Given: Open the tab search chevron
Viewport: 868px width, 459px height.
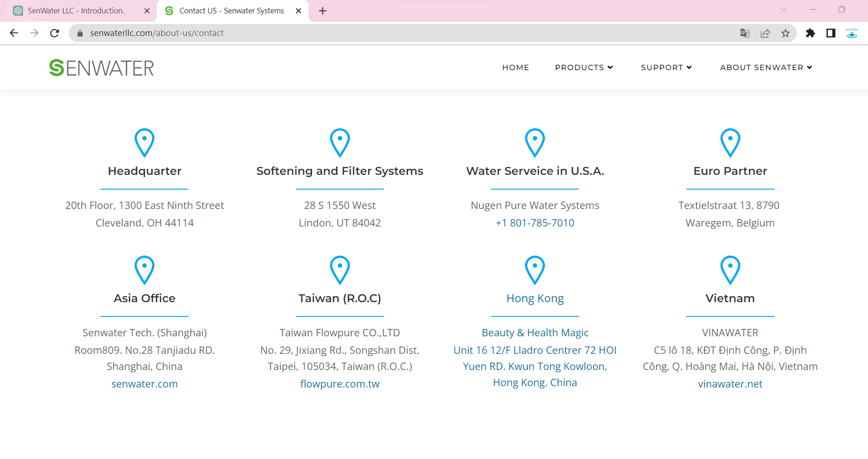Looking at the screenshot, I should coord(784,10).
